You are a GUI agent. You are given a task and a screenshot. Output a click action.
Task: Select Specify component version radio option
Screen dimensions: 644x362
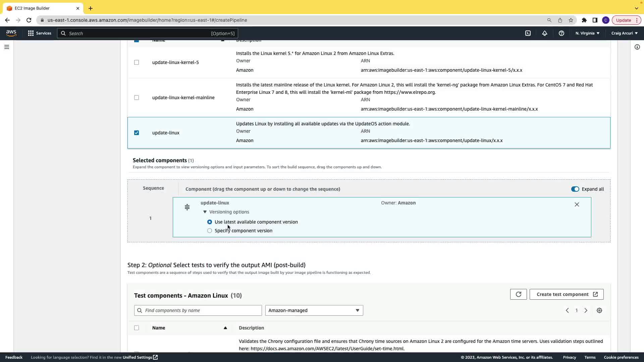point(210,231)
